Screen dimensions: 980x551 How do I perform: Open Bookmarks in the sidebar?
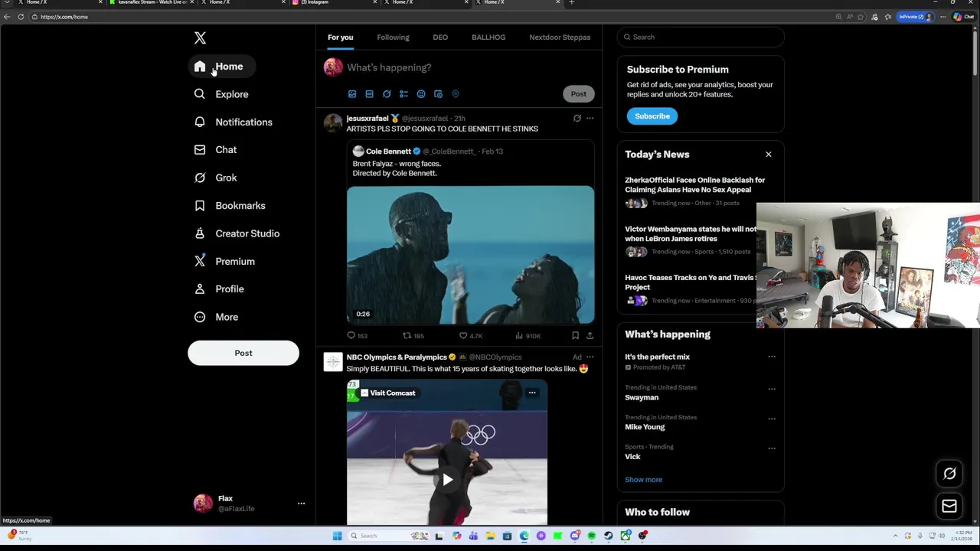tap(230, 205)
